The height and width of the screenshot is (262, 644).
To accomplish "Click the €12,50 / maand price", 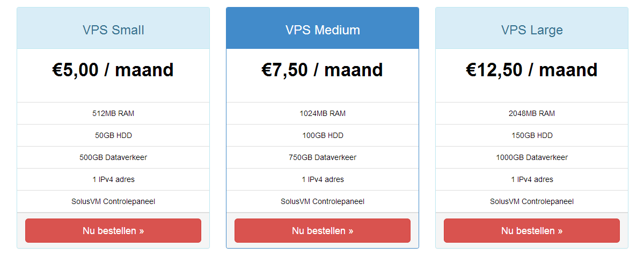I will pos(532,70).
